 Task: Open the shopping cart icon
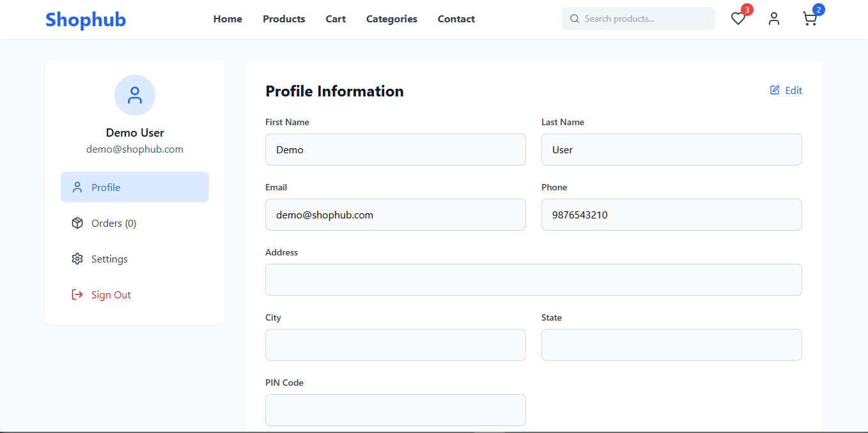point(809,19)
